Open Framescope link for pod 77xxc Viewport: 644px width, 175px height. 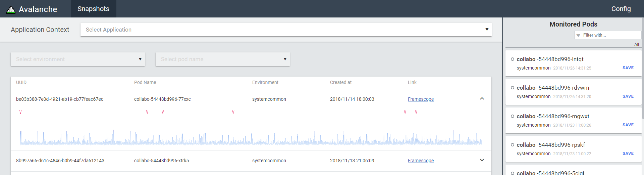click(x=421, y=99)
